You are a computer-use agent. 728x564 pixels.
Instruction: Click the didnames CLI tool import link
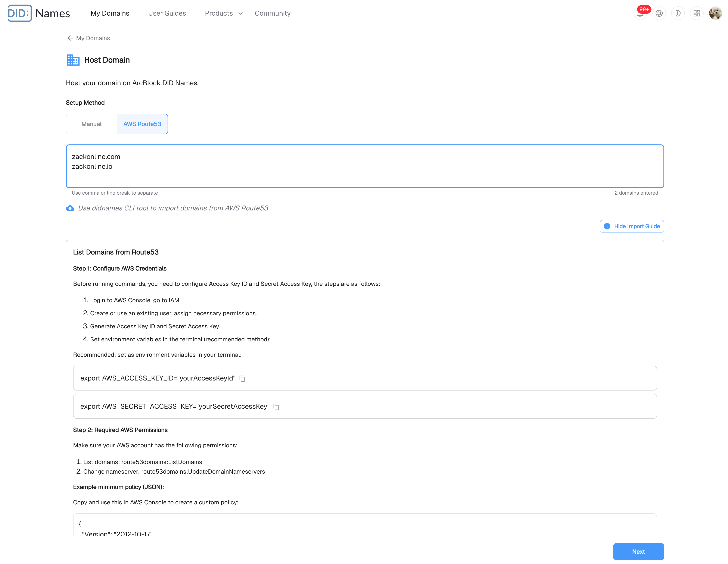pyautogui.click(x=173, y=208)
